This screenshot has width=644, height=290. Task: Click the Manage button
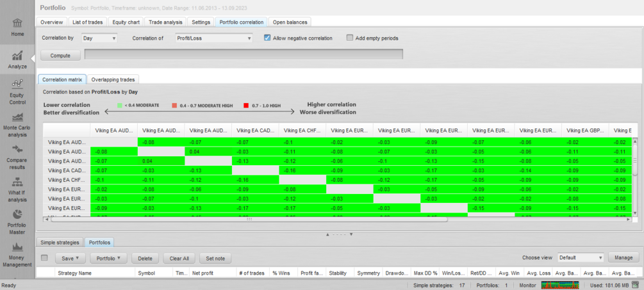click(623, 257)
